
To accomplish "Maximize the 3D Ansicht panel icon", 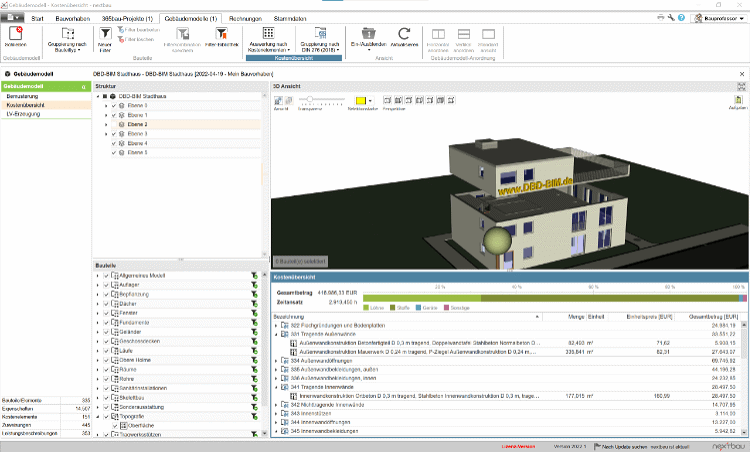I will 741,87.
